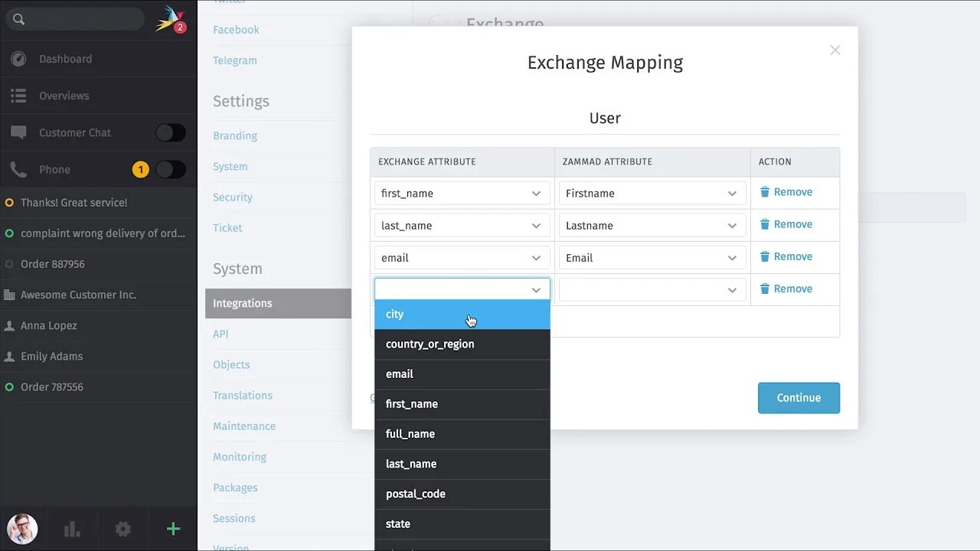Click trash icon in first_name row
This screenshot has height=551, width=980.
pyautogui.click(x=765, y=192)
